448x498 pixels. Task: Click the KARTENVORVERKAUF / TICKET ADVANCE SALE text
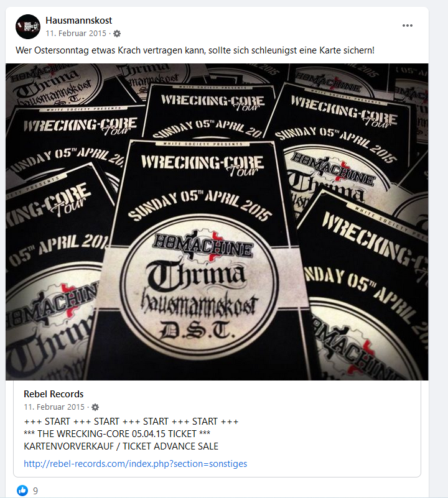click(x=121, y=446)
